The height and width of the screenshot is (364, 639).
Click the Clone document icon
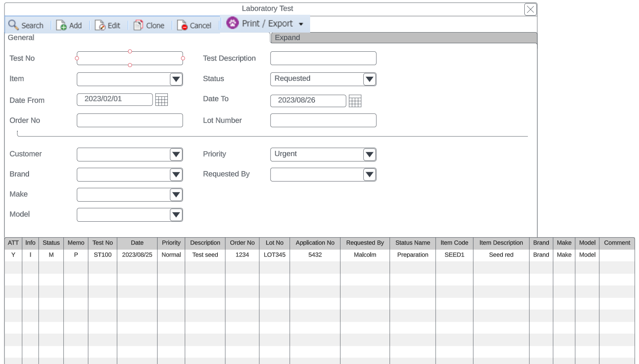[x=139, y=25]
